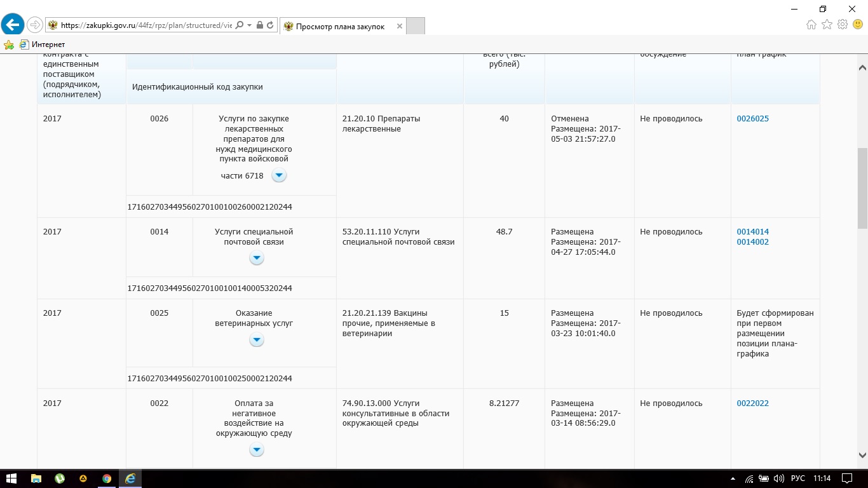Open a new blank browser tab
Viewport: 868px width, 488px height.
pyautogui.click(x=415, y=26)
